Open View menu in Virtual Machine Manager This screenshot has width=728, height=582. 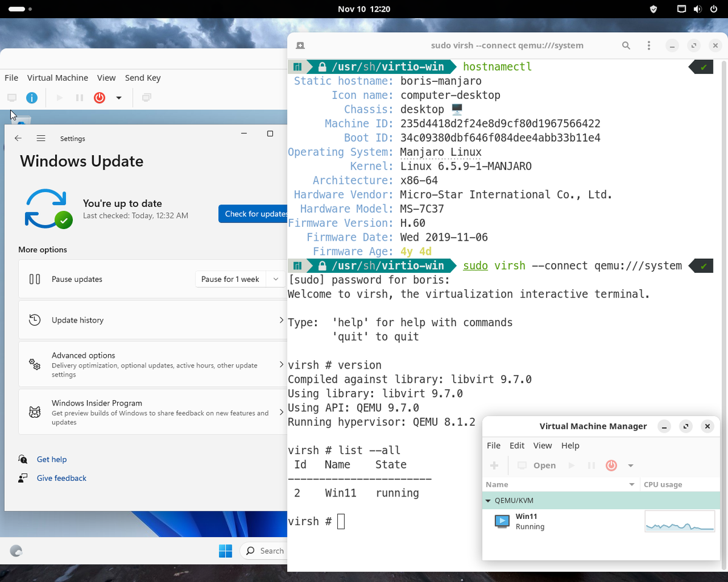542,445
